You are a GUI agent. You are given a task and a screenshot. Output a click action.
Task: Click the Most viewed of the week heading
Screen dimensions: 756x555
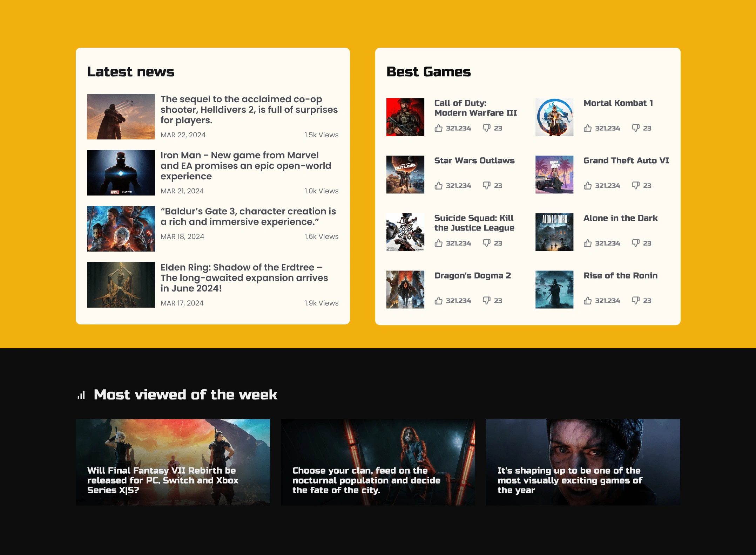click(x=185, y=395)
